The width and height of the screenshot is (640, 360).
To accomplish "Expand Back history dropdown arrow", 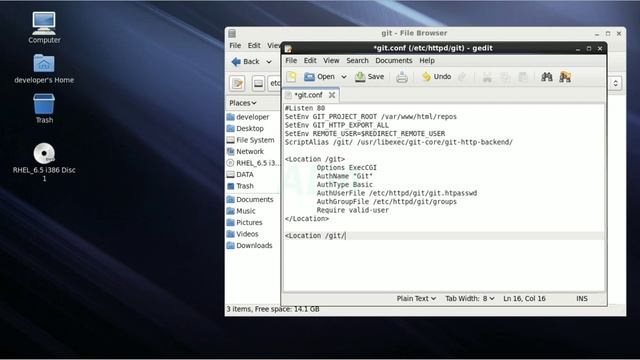I will click(269, 62).
